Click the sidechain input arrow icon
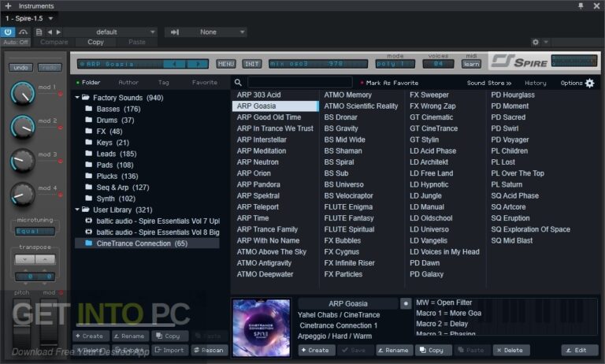 click(174, 32)
